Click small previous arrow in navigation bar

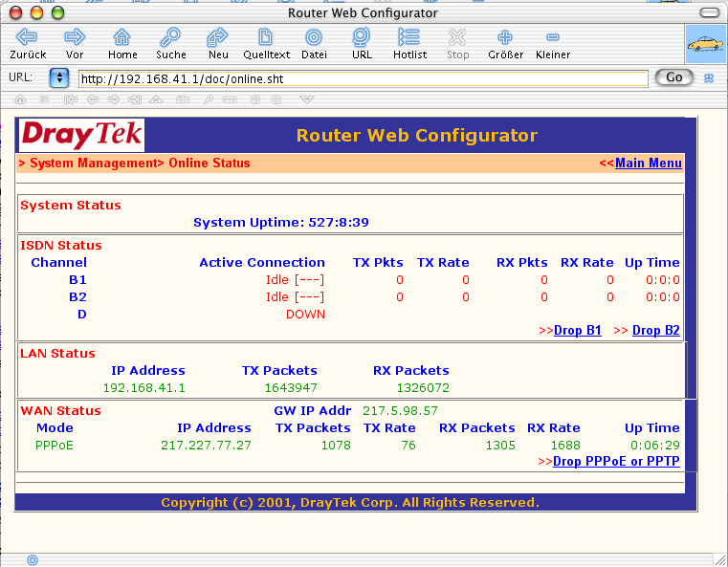tap(93, 98)
